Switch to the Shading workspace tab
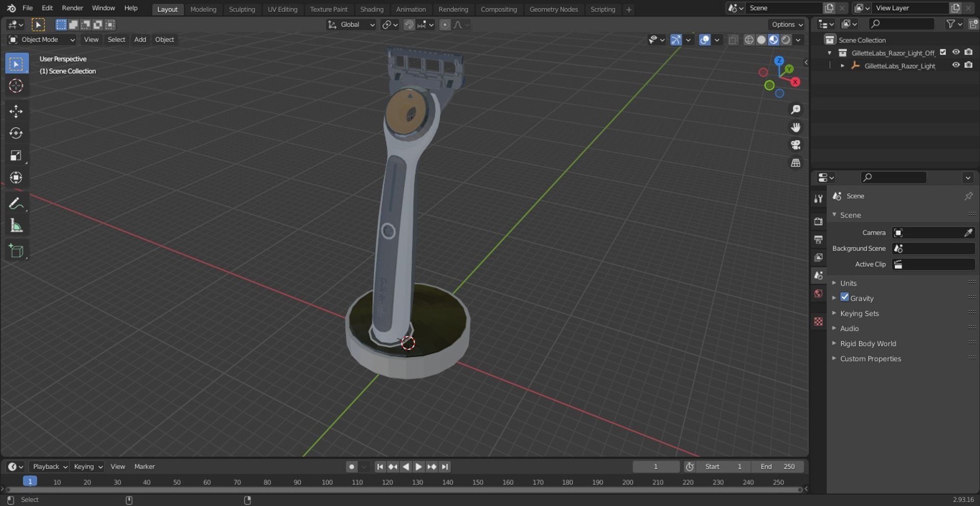The width and height of the screenshot is (980, 506). point(372,9)
